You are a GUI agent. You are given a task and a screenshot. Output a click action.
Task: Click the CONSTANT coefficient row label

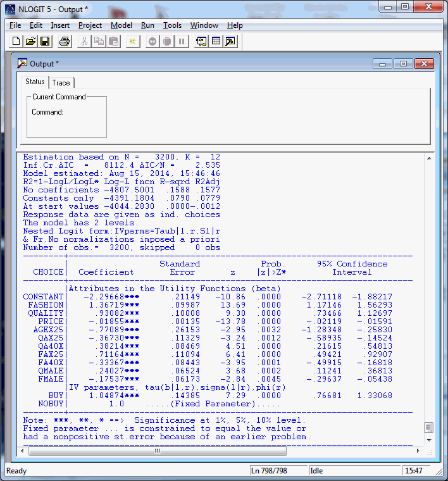(43, 297)
